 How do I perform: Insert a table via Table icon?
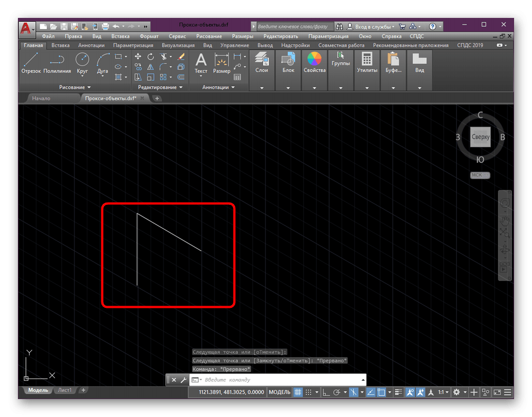(x=237, y=77)
